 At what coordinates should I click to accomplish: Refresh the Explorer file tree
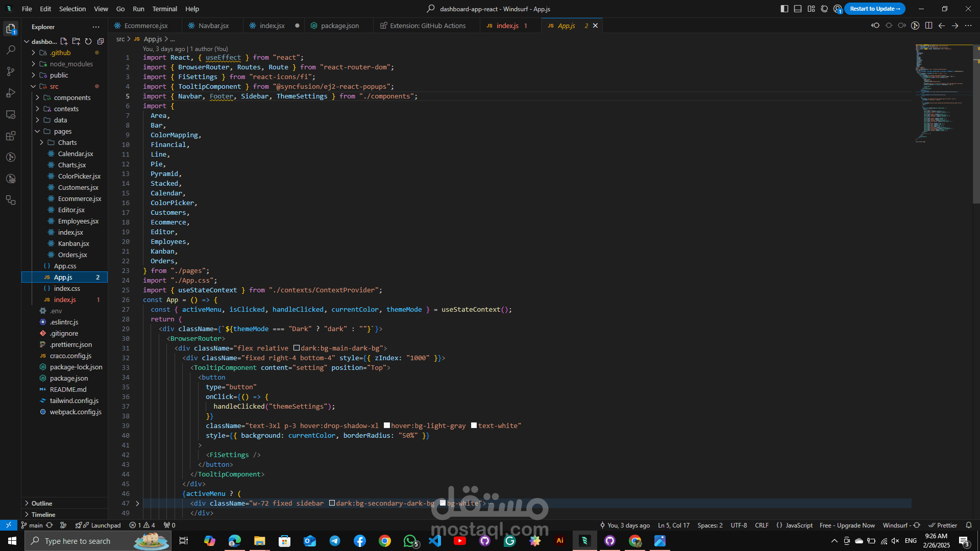click(x=88, y=41)
